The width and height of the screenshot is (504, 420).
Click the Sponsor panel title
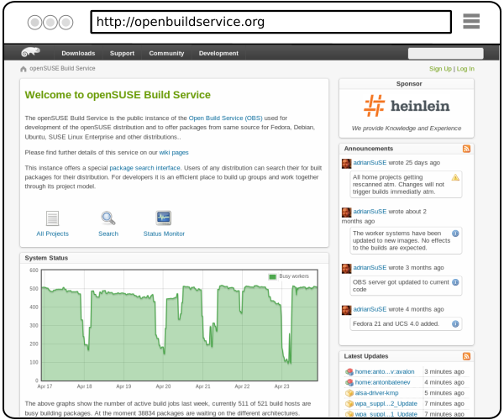tap(409, 83)
